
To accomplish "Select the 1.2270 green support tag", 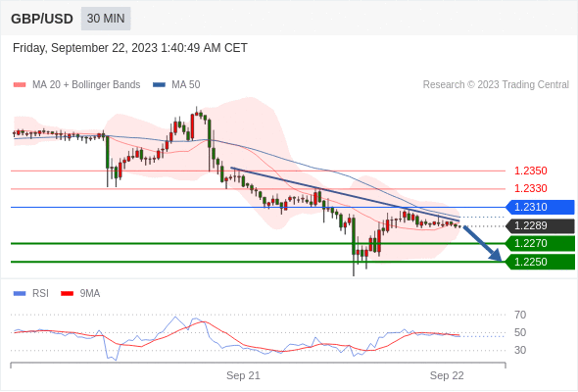I will 540,244.
